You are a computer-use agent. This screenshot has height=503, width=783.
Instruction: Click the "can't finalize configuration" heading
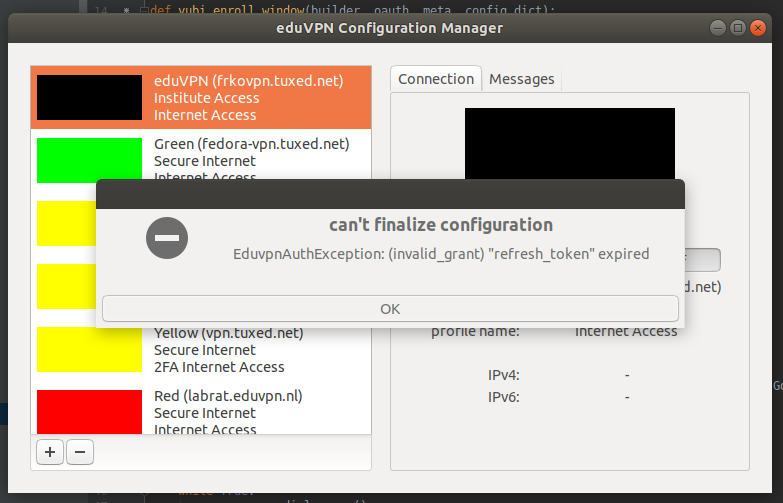(441, 225)
